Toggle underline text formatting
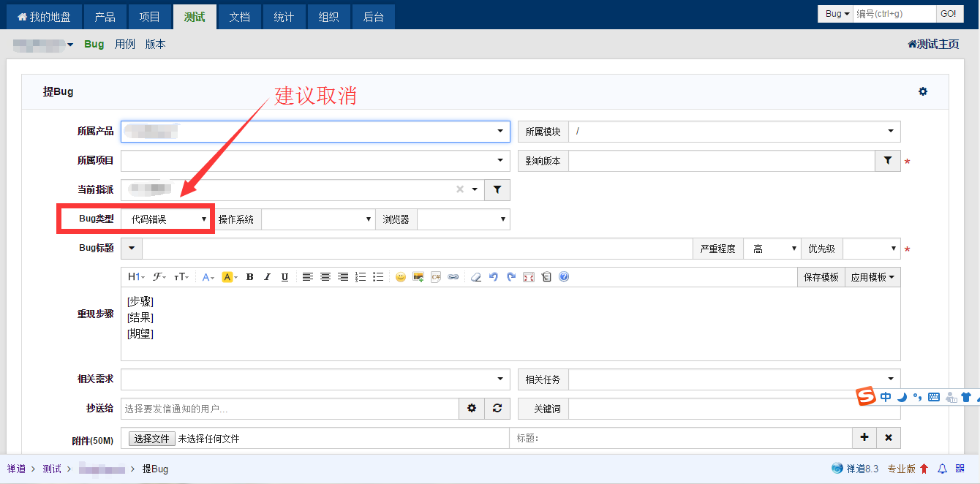Screen dimensions: 980x484 284,277
